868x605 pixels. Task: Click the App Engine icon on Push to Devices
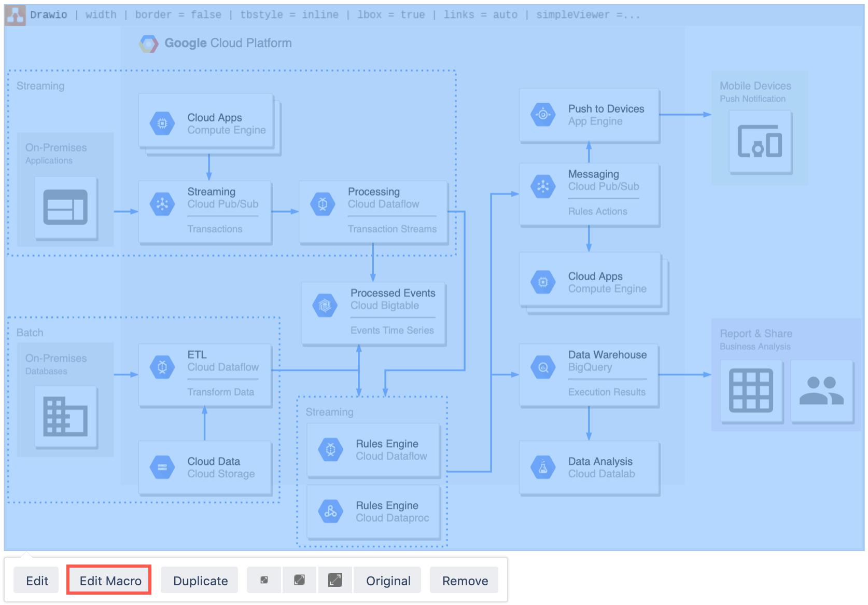(542, 115)
